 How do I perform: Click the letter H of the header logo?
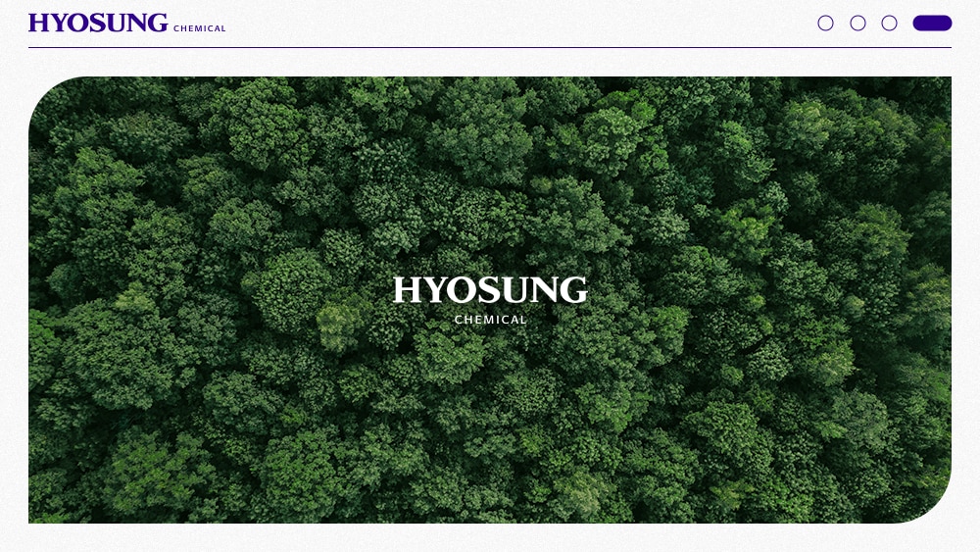tap(38, 24)
